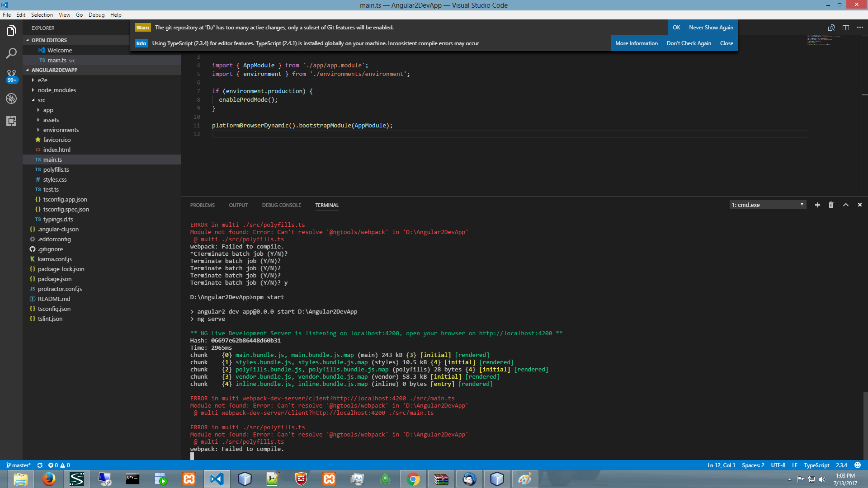Screen dimensions: 868x488
Task: Expand the node_modules folder
Action: [x=57, y=90]
